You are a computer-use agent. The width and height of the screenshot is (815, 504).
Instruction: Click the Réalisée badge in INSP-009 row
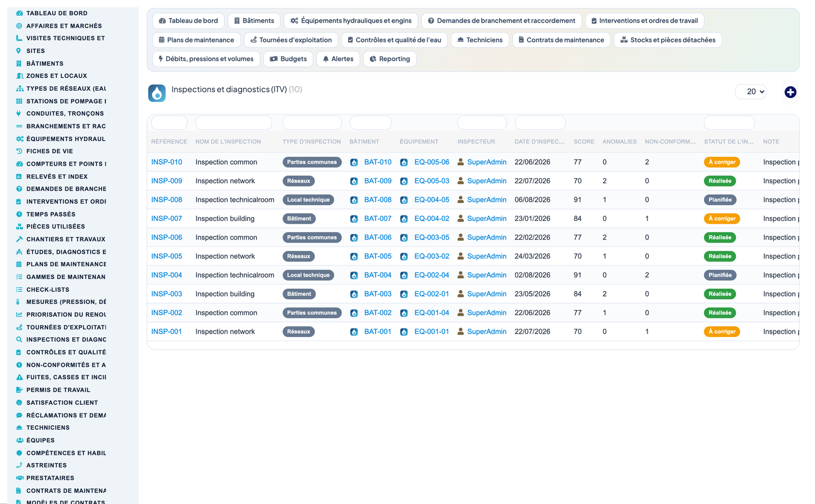pyautogui.click(x=720, y=181)
